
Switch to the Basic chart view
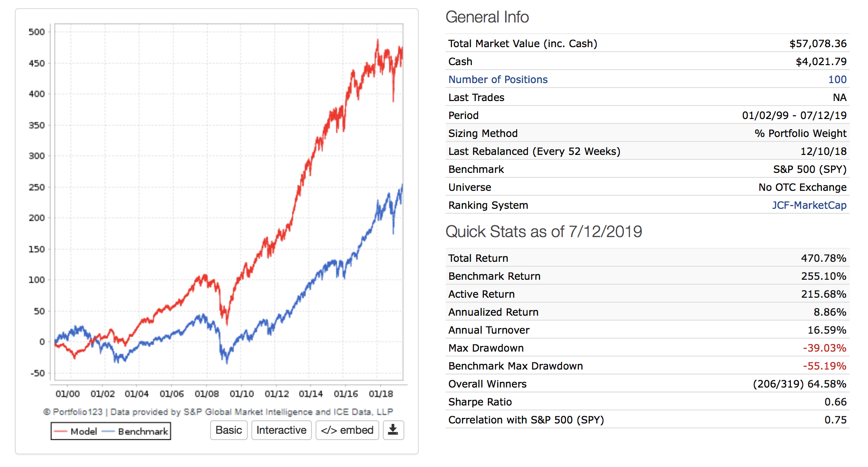click(x=228, y=430)
